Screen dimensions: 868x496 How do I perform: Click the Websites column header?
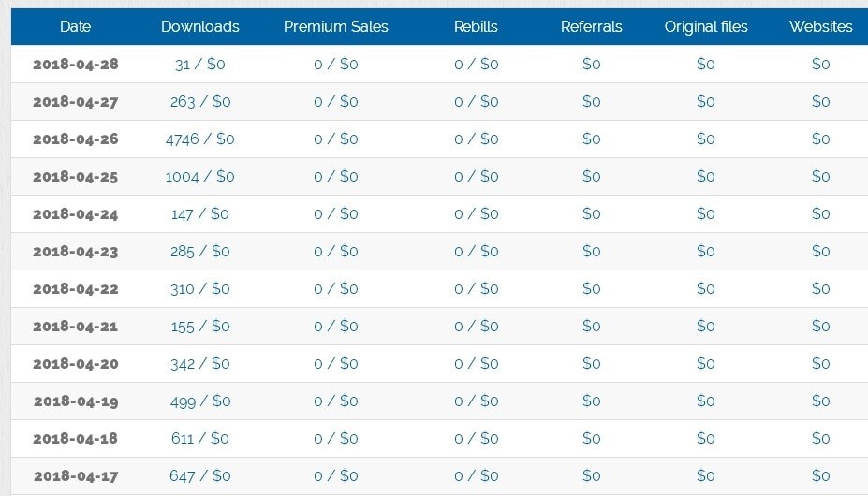(x=820, y=26)
